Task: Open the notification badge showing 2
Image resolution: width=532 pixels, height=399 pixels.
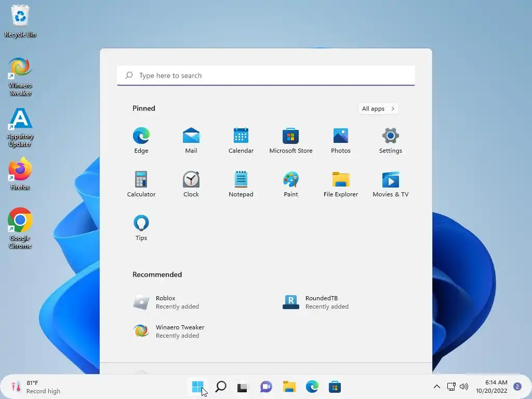Action: (x=517, y=387)
